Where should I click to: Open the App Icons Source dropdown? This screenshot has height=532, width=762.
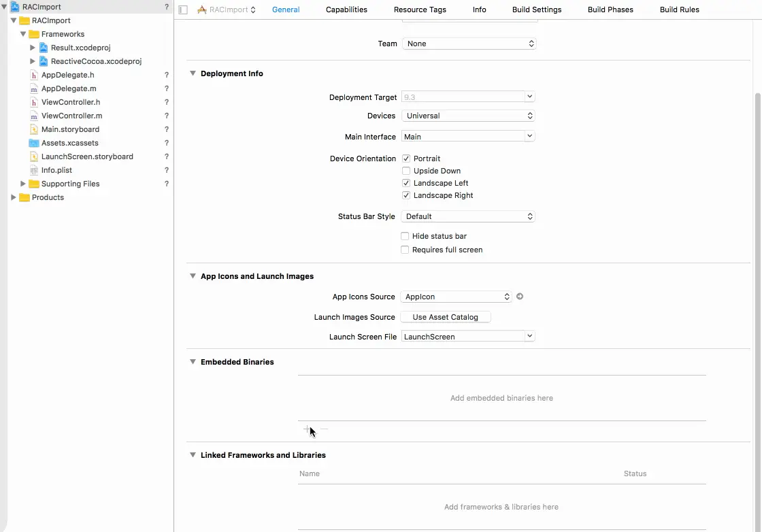(456, 297)
